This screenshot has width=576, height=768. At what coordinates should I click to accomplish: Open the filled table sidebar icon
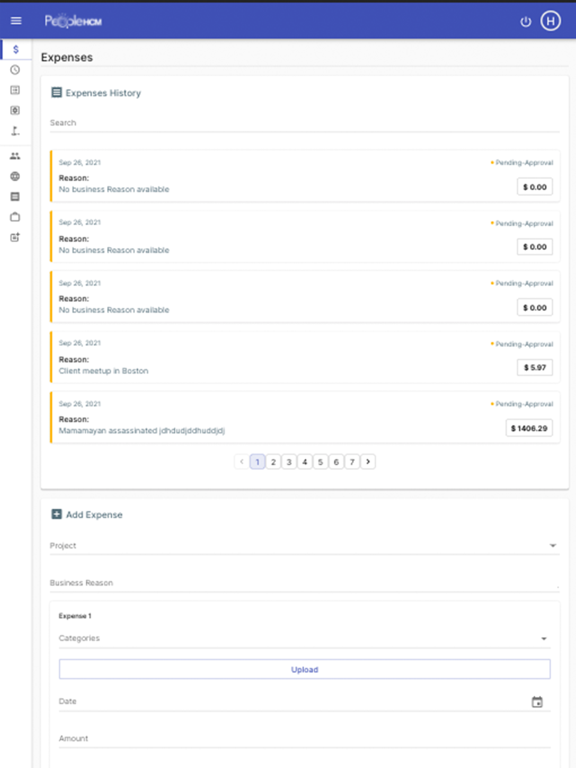coord(15,196)
